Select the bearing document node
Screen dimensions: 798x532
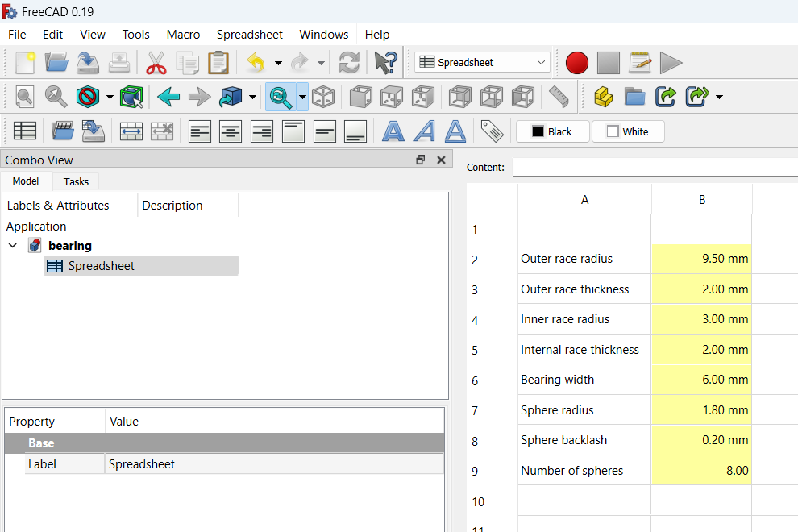click(69, 246)
